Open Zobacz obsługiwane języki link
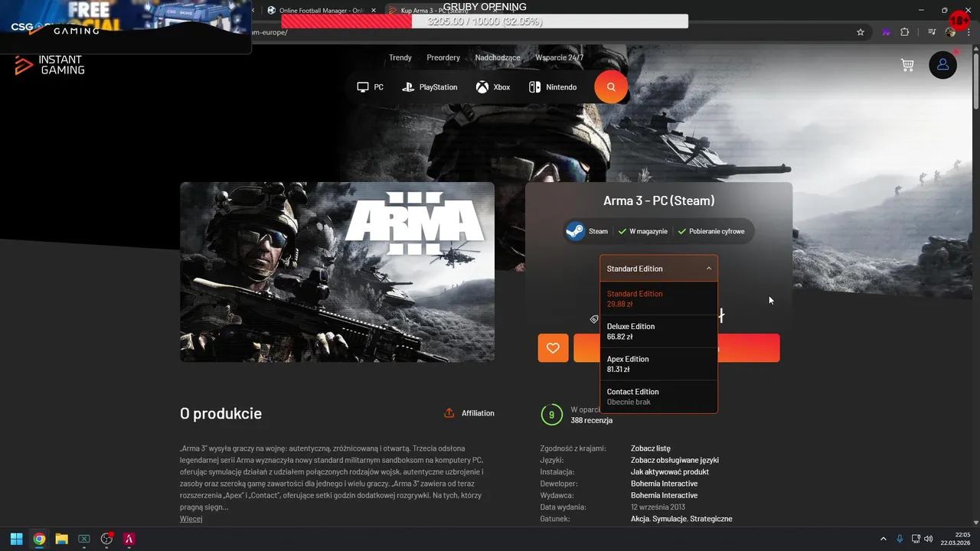 pyautogui.click(x=675, y=460)
